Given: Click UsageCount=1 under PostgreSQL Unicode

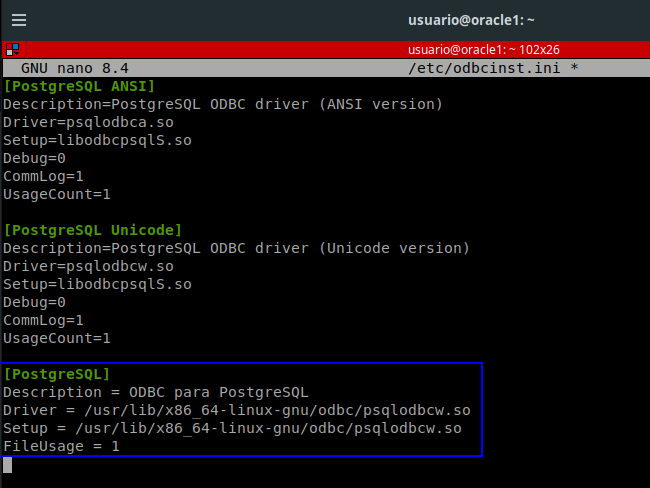Looking at the screenshot, I should click(x=57, y=338).
